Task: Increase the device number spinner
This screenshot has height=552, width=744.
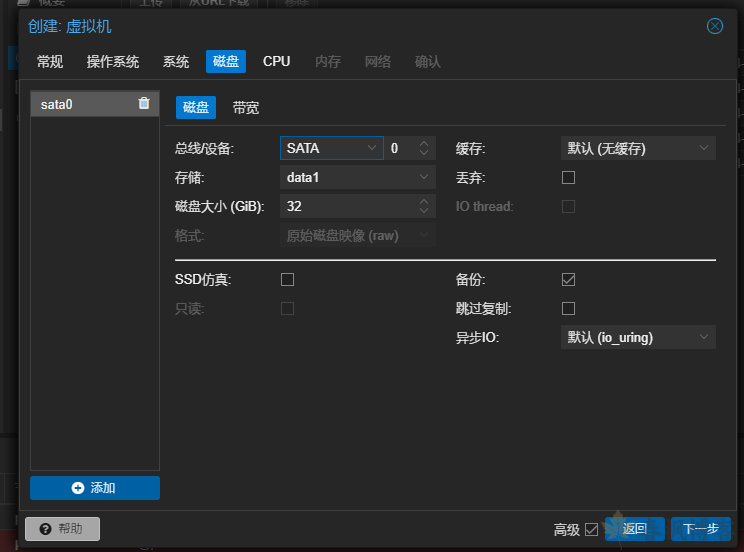Action: 424,143
